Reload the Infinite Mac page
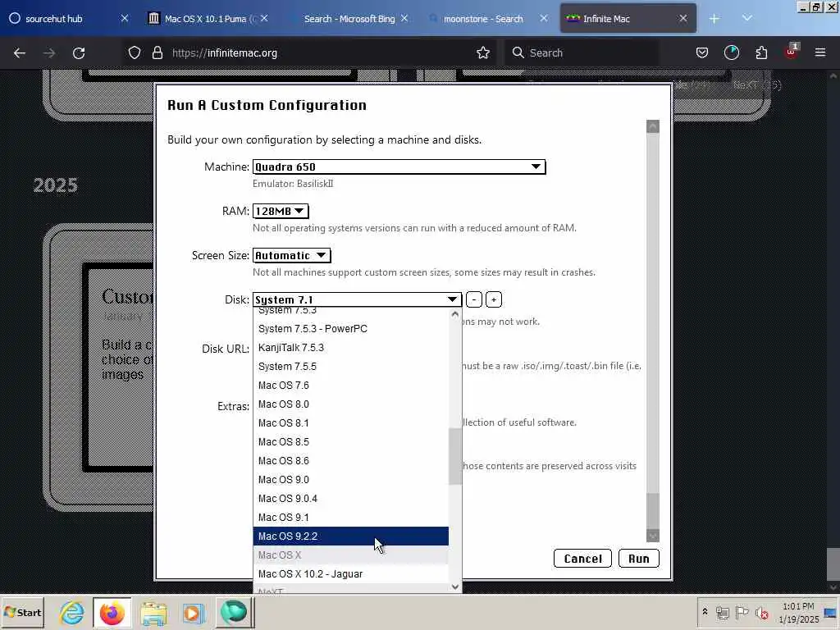840x630 pixels. [79, 53]
